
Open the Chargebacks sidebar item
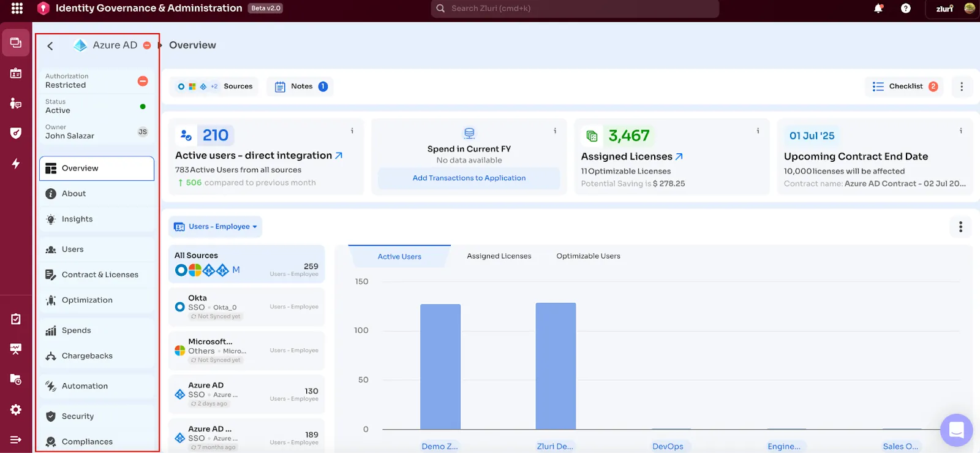(x=97, y=356)
